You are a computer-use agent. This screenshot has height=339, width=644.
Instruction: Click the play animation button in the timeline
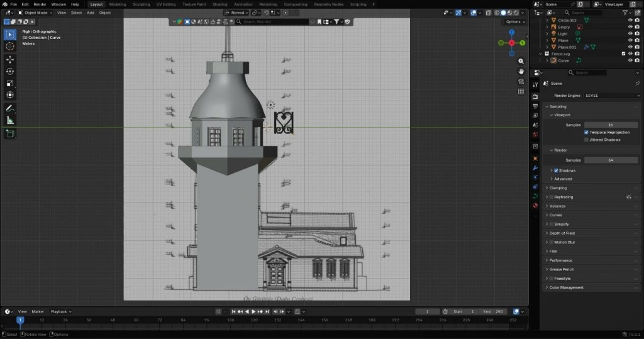(x=253, y=311)
